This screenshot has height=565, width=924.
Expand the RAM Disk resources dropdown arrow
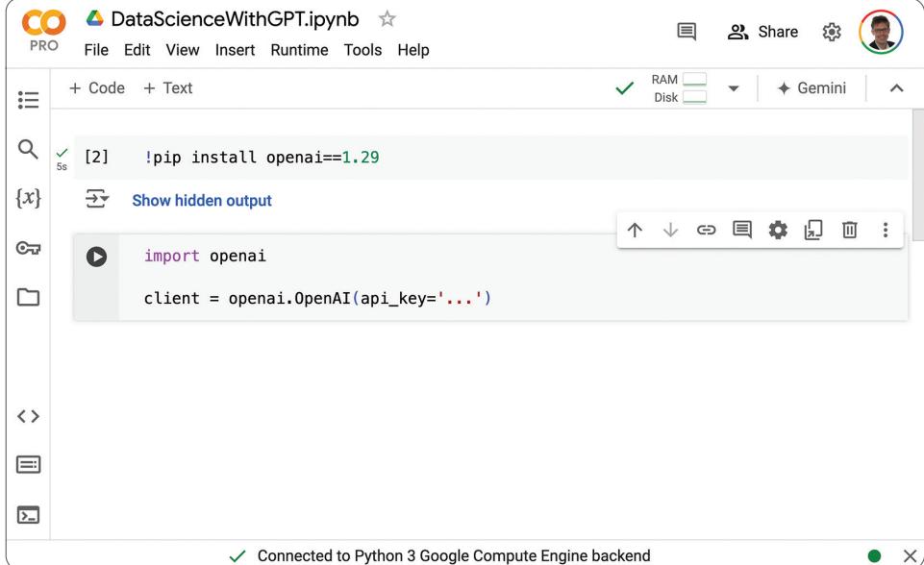pos(734,88)
